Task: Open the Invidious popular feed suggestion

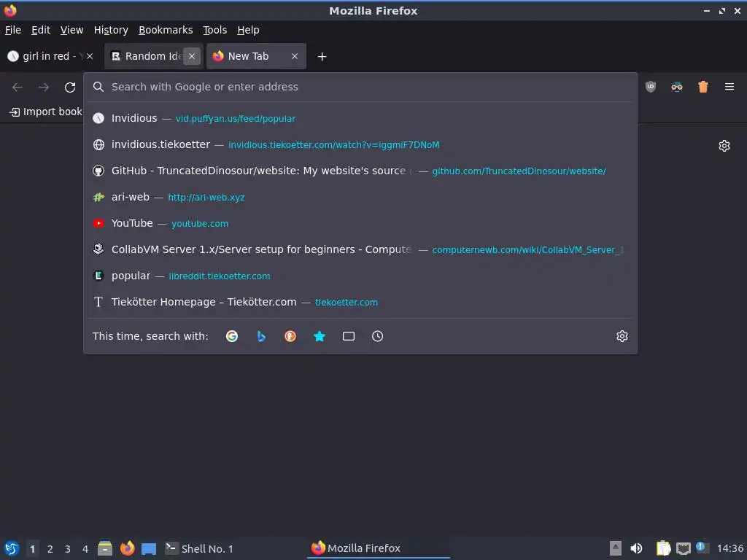Action: coord(360,119)
